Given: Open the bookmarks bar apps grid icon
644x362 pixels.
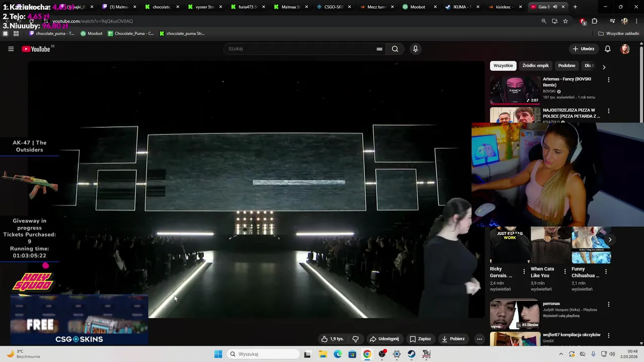Looking at the screenshot, I should tap(16, 34).
